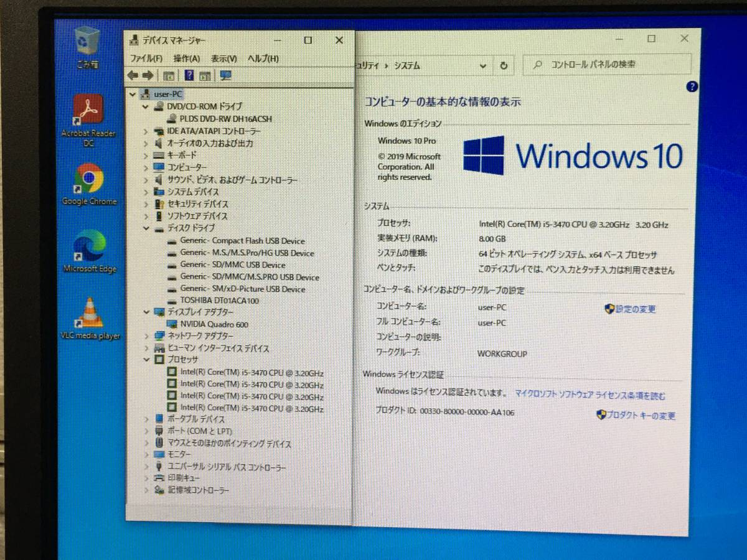The image size is (747, 560).
Task: Collapse the DVD/CD-ROM ドライブ node
Action: coord(146,106)
